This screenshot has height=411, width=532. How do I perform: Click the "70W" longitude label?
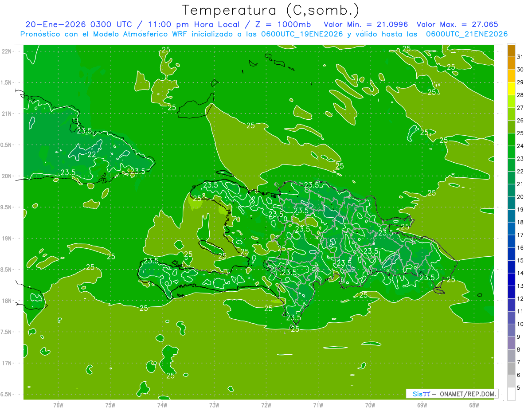point(370,405)
